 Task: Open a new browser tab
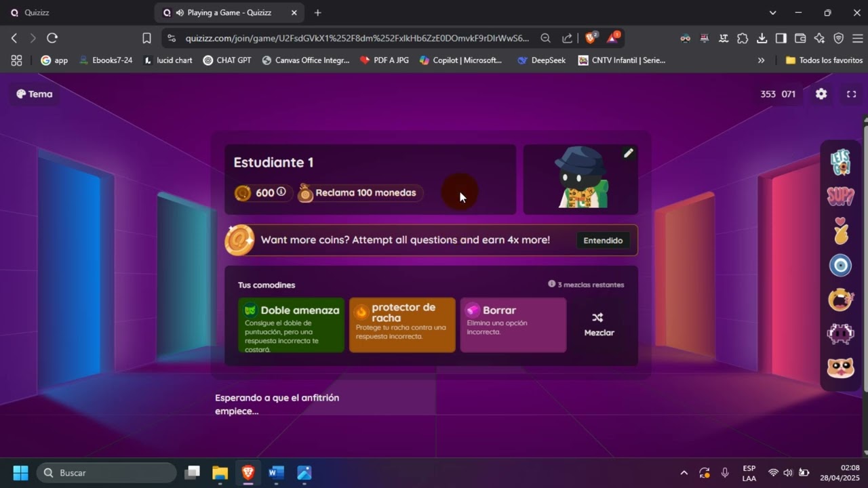[317, 13]
